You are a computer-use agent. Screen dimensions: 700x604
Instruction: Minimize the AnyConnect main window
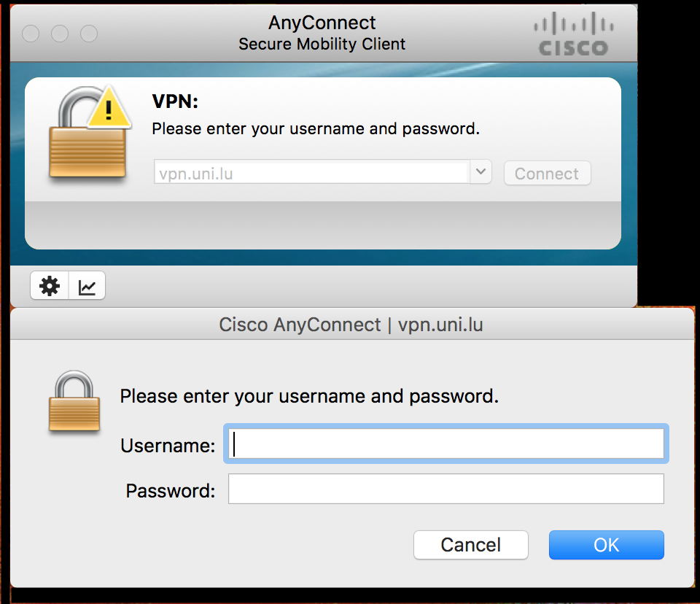click(60, 34)
